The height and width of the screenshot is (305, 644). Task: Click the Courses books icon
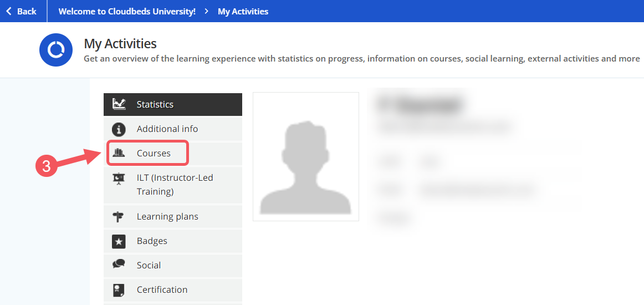pos(119,153)
